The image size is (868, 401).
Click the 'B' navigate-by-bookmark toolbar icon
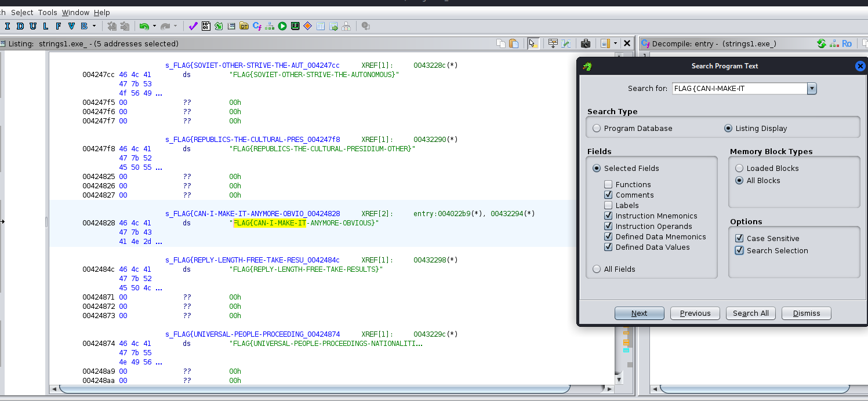pos(84,26)
